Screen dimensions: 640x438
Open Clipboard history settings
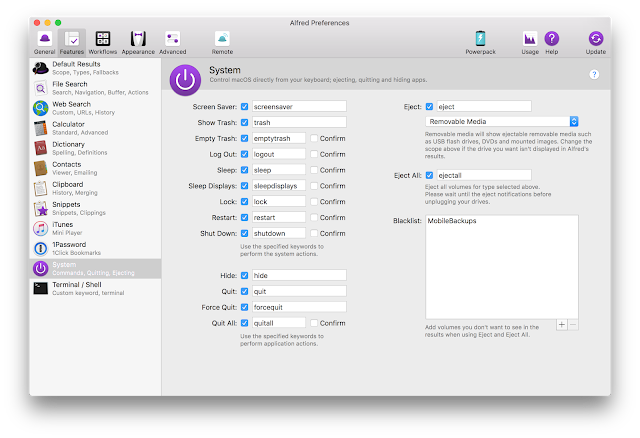96,188
